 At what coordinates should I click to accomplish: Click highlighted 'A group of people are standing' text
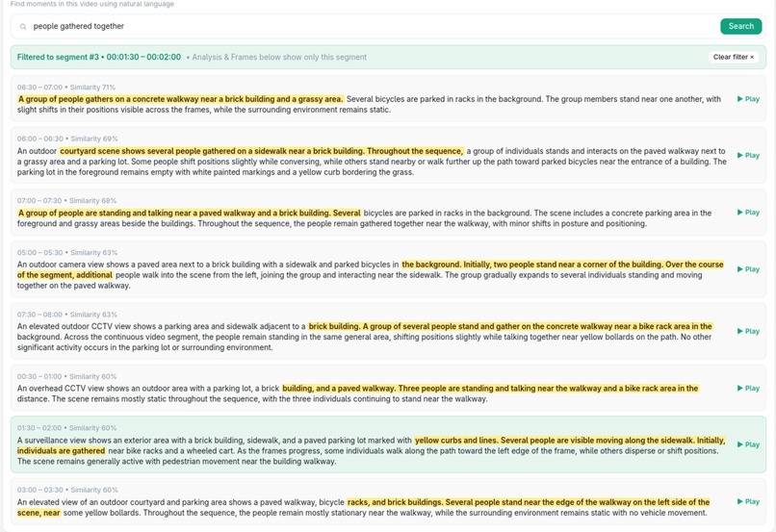[x=189, y=213]
